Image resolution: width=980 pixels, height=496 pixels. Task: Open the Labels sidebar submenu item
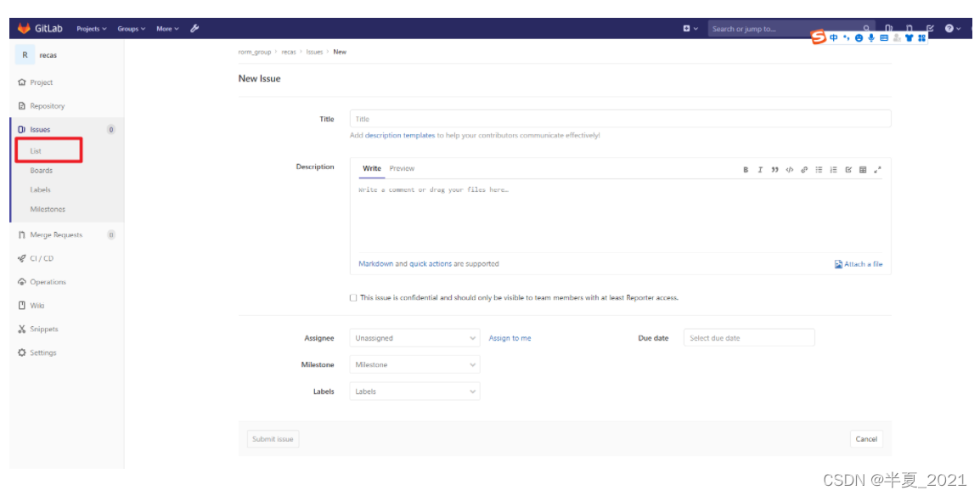click(x=40, y=190)
